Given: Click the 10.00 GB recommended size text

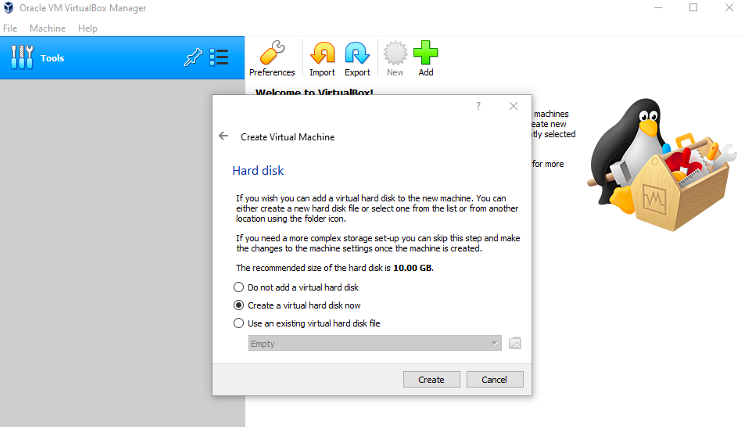Looking at the screenshot, I should click(x=413, y=268).
